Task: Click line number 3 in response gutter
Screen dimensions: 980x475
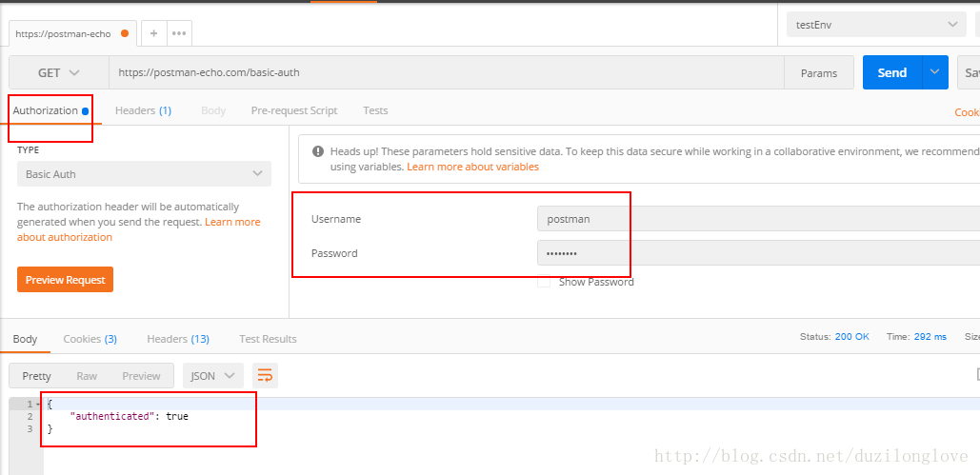Action: tap(29, 428)
